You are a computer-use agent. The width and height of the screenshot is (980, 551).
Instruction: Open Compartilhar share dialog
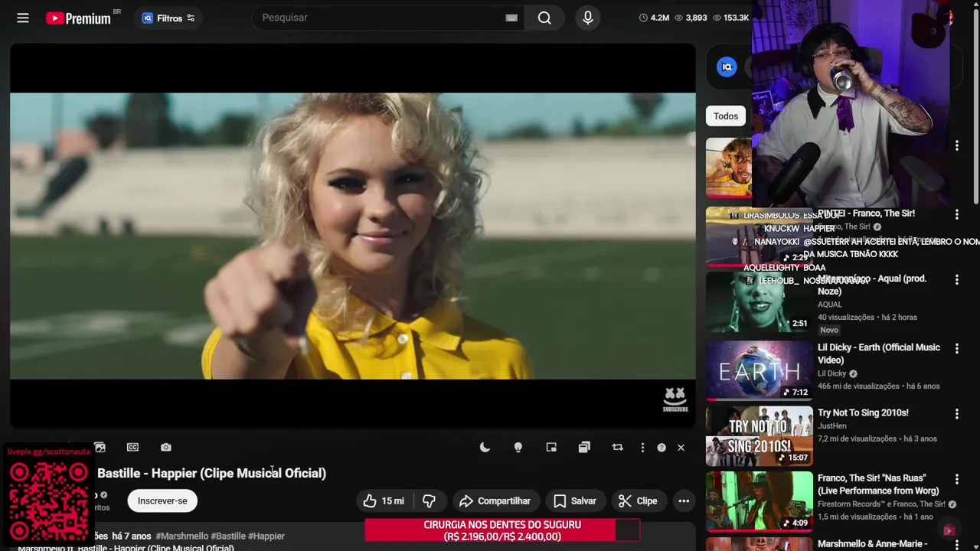click(x=495, y=500)
